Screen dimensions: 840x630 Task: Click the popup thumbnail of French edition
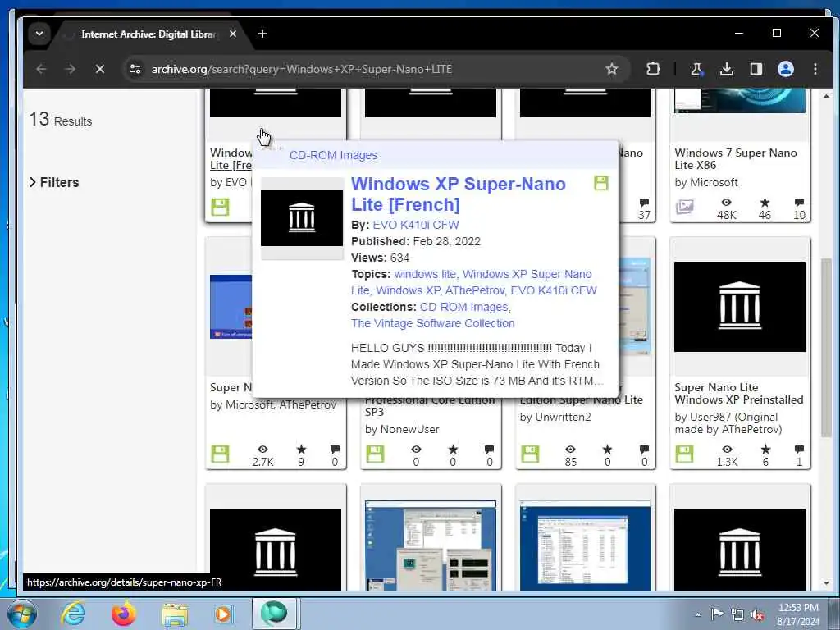pyautogui.click(x=302, y=218)
